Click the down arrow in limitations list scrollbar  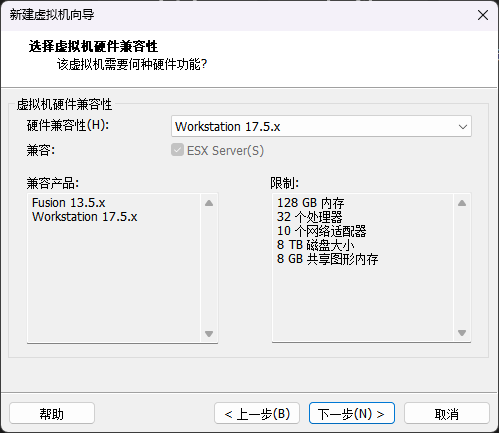pyautogui.click(x=462, y=333)
